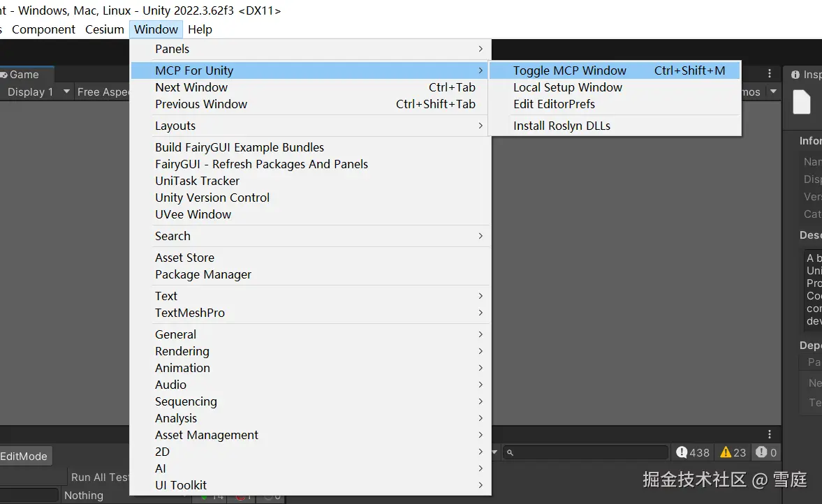Open Local Setup Window

point(615,87)
